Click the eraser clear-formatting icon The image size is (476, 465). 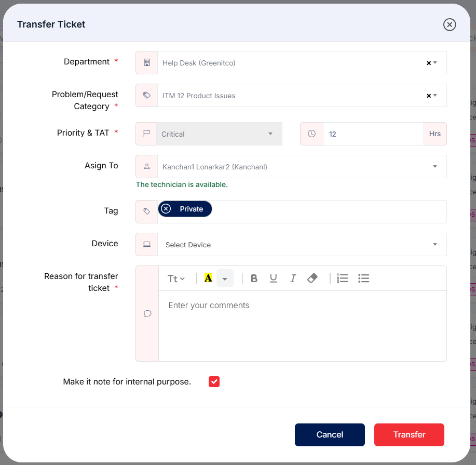click(x=312, y=278)
